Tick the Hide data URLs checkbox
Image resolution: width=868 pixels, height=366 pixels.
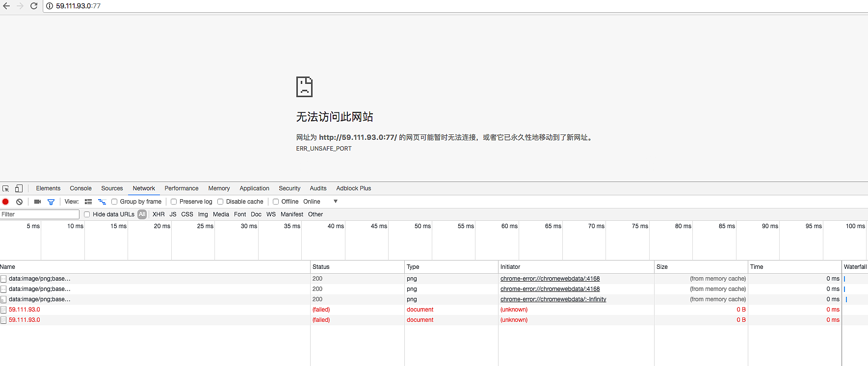(x=87, y=214)
